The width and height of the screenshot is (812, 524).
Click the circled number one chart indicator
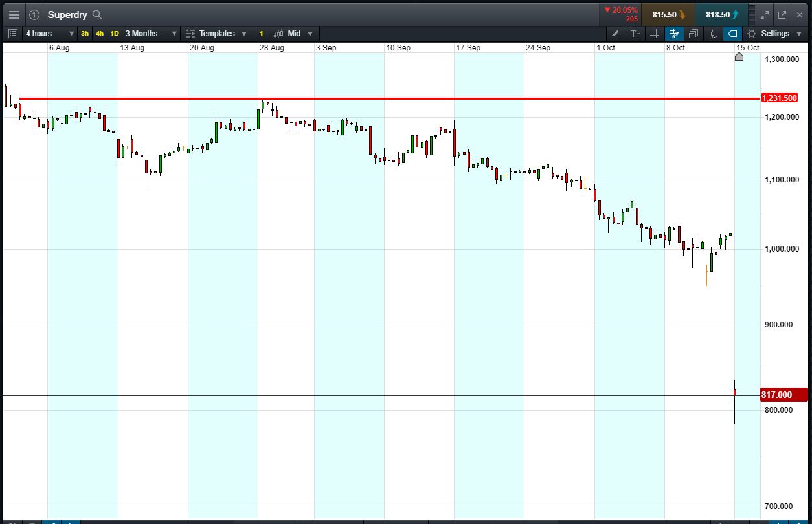(x=34, y=14)
